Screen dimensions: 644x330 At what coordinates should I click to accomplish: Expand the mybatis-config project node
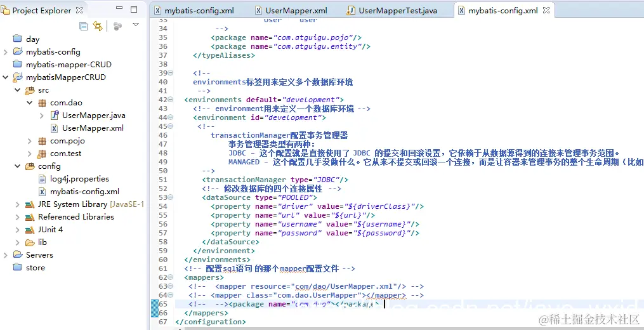point(5,52)
